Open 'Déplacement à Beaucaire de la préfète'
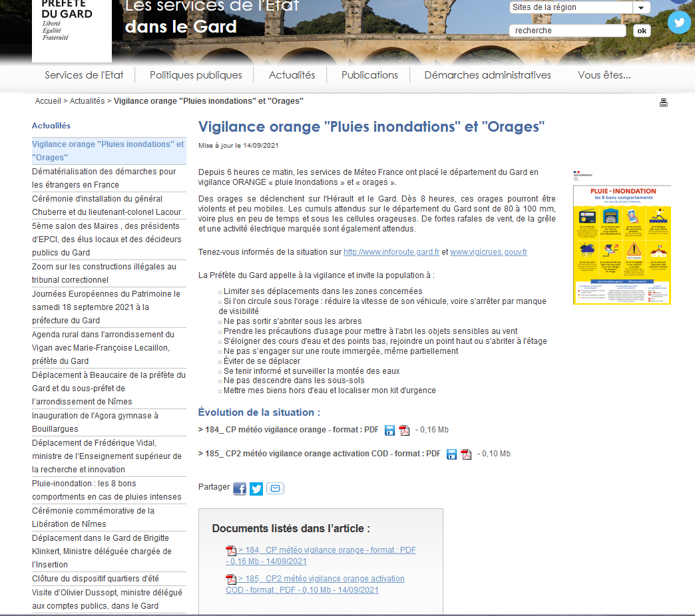The image size is (695, 616). 109,388
